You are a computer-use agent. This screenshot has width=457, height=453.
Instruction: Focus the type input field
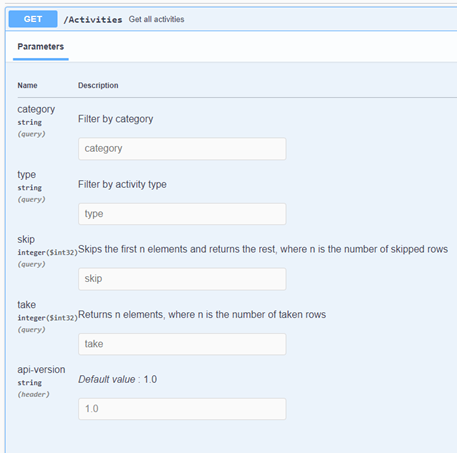182,214
